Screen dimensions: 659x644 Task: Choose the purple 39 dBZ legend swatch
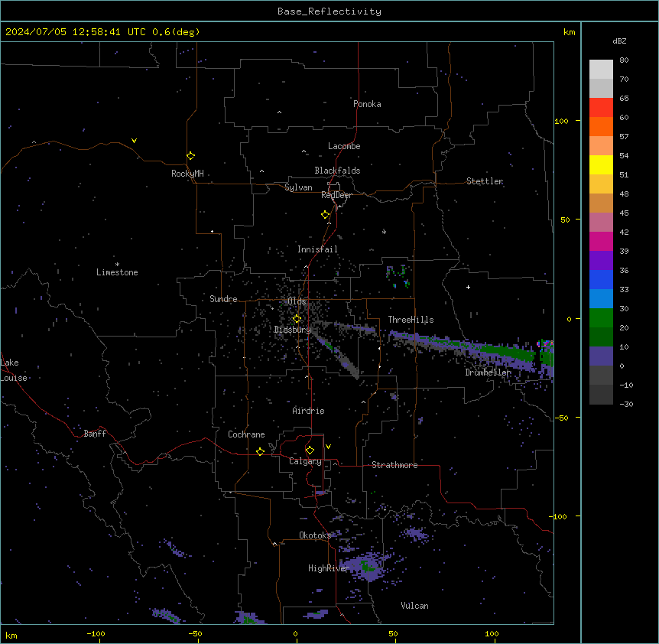tap(601, 260)
